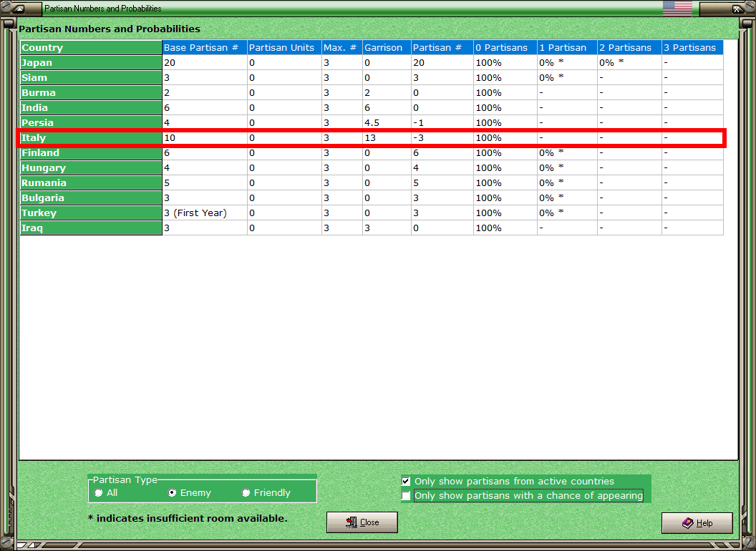This screenshot has height=551, width=756.
Task: Select the Turkey country row
Action: pyautogui.click(x=91, y=213)
